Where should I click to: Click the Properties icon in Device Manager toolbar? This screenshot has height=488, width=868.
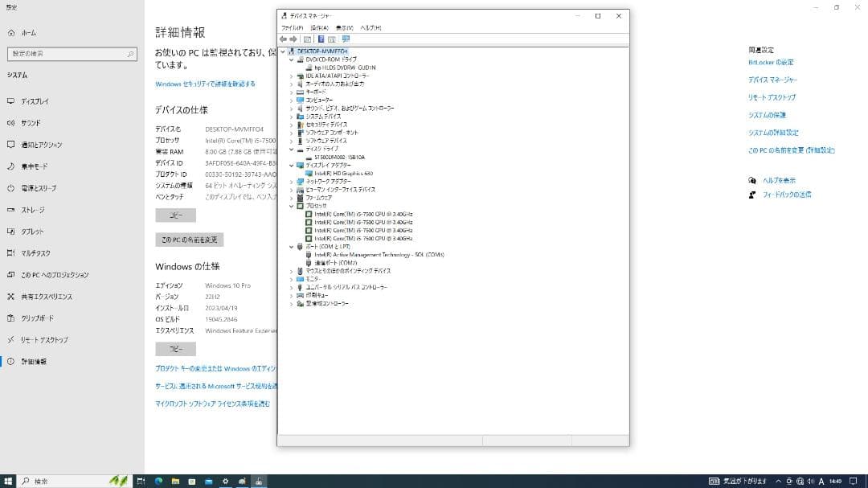[332, 39]
